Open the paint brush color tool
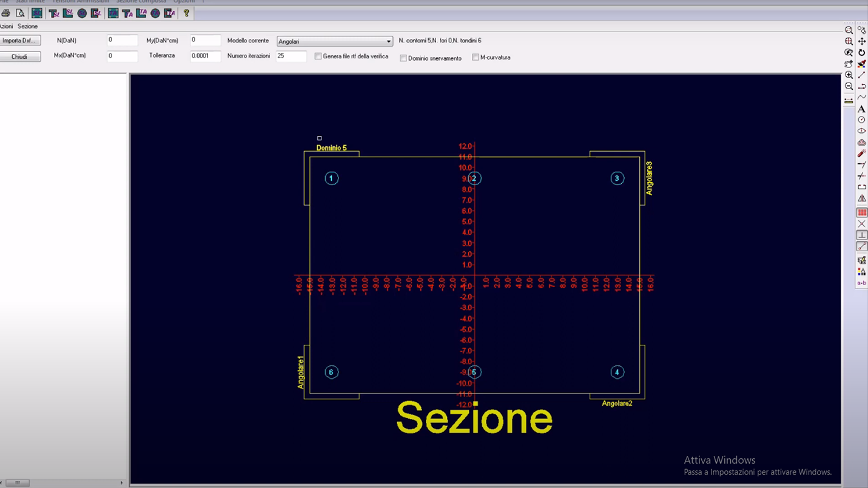This screenshot has width=868, height=488. [861, 64]
